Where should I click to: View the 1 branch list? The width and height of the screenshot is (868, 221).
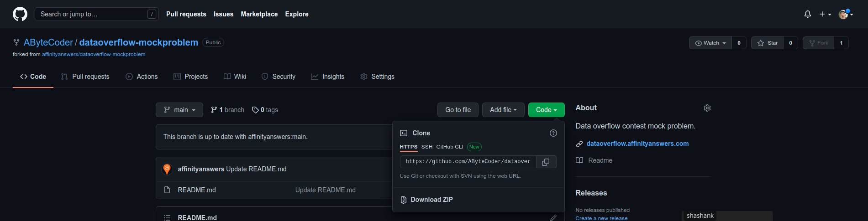click(x=227, y=110)
